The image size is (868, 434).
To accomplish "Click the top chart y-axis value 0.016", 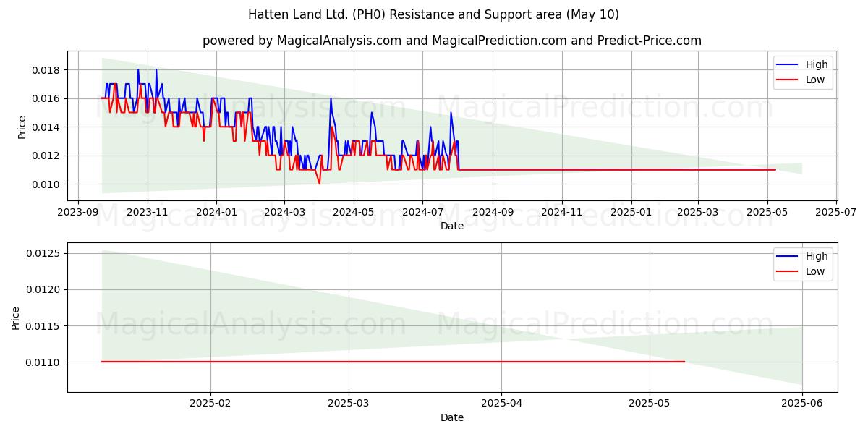I will [48, 98].
